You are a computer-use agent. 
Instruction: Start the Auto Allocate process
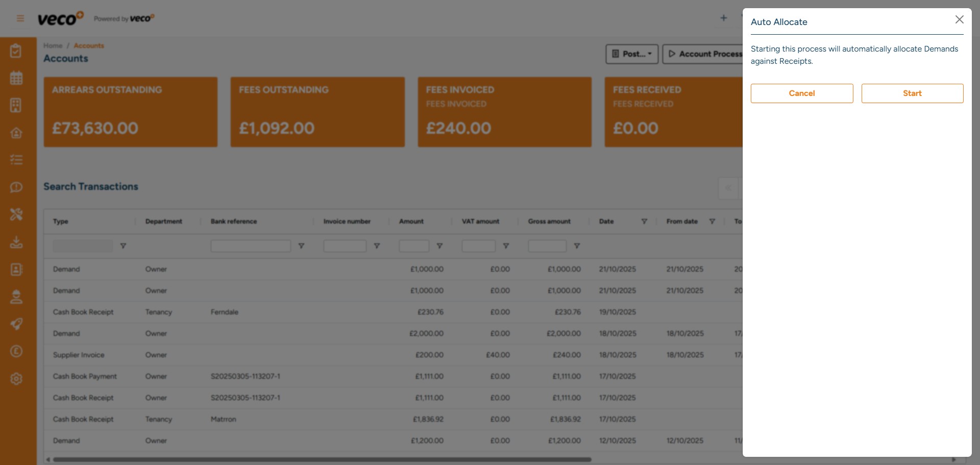coord(912,93)
